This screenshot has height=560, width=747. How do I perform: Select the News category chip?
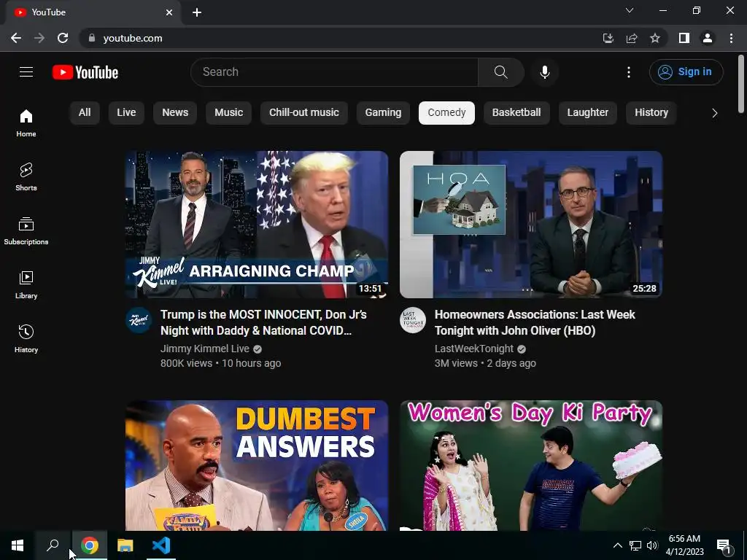click(175, 113)
